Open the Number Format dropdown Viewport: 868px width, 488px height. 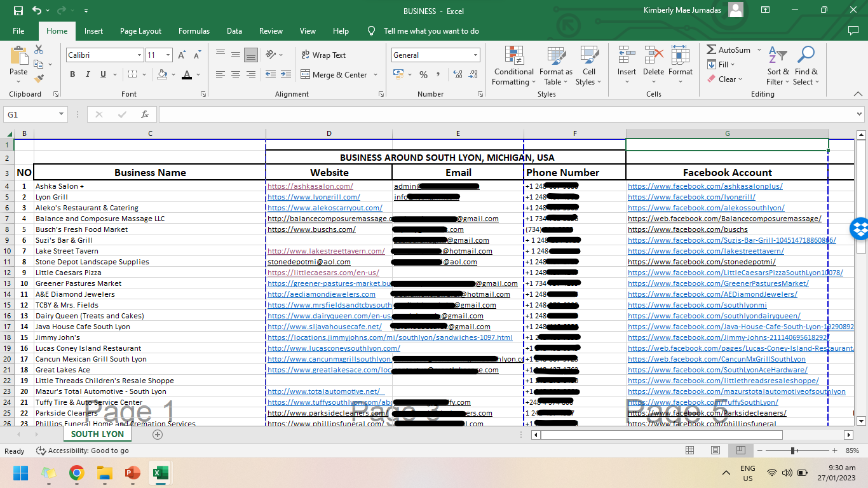click(x=475, y=55)
